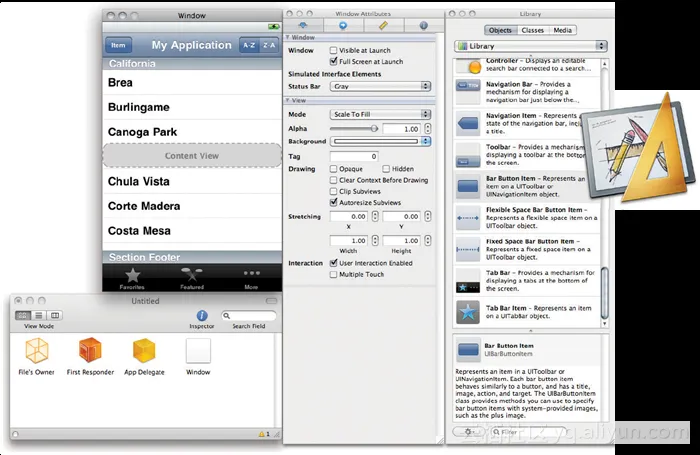Click the Item navigation bar button
The image size is (700, 455).
pyautogui.click(x=119, y=45)
